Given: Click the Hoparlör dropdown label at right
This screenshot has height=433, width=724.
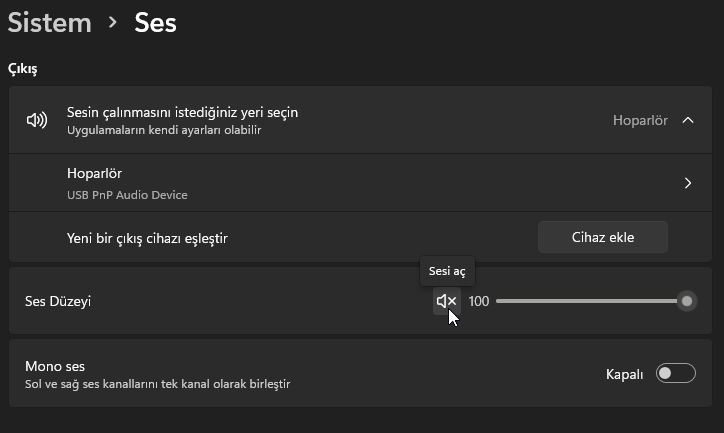Looking at the screenshot, I should click(x=640, y=120).
